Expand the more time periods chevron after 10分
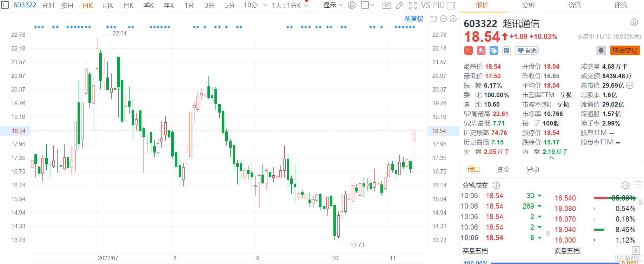Image resolution: width=644 pixels, height=264 pixels. (265, 5)
